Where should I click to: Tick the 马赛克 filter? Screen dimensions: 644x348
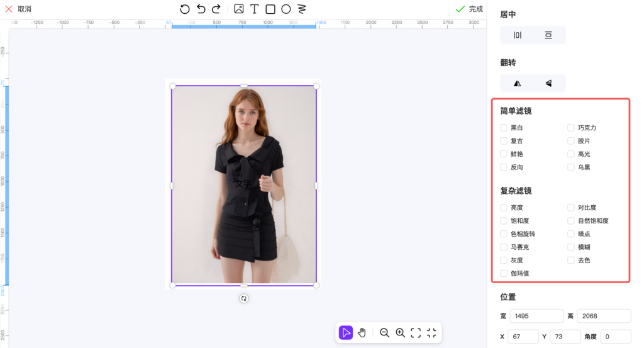coord(504,247)
